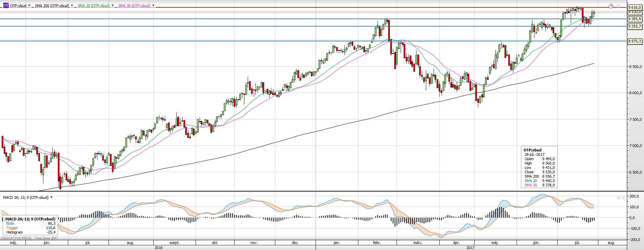Click the 'szept.' month label
This screenshot has width=644, height=250.
(174, 243)
